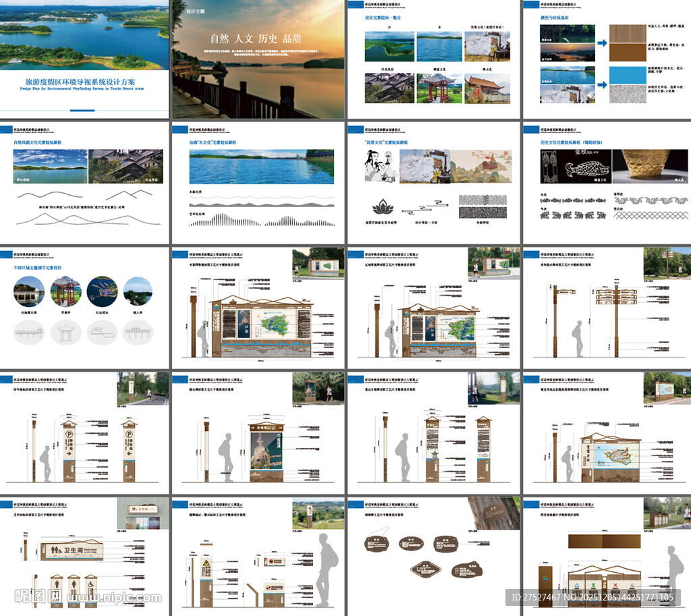Click the heading 颜色与材质选取
691x616 pixels.
pos(555,18)
